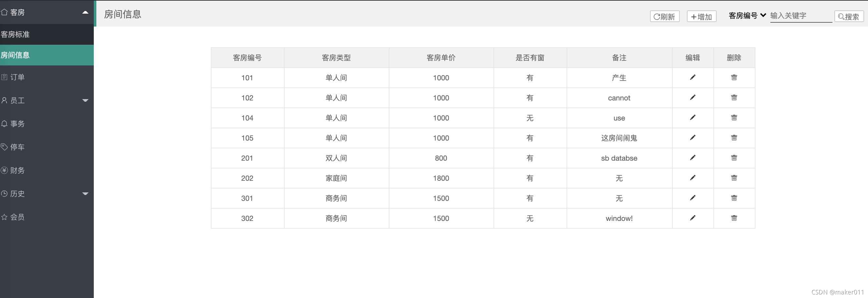868x298 pixels.
Task: Delete room 202 using the trash icon
Action: 734,178
